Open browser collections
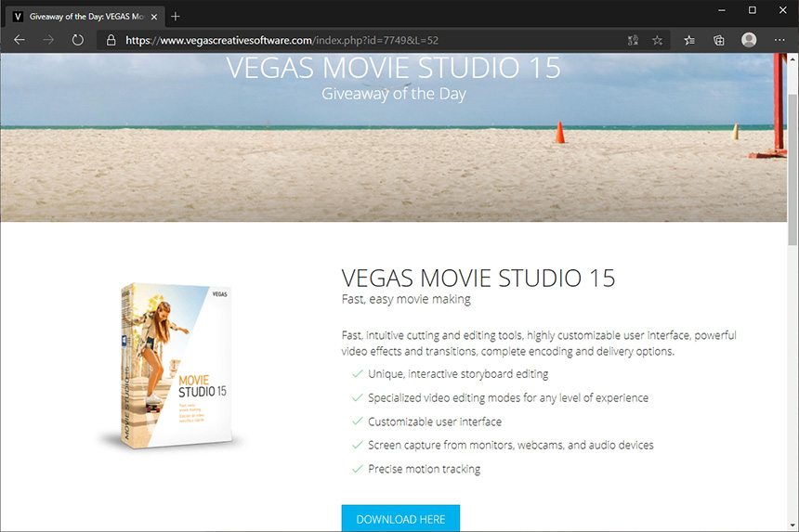 718,40
